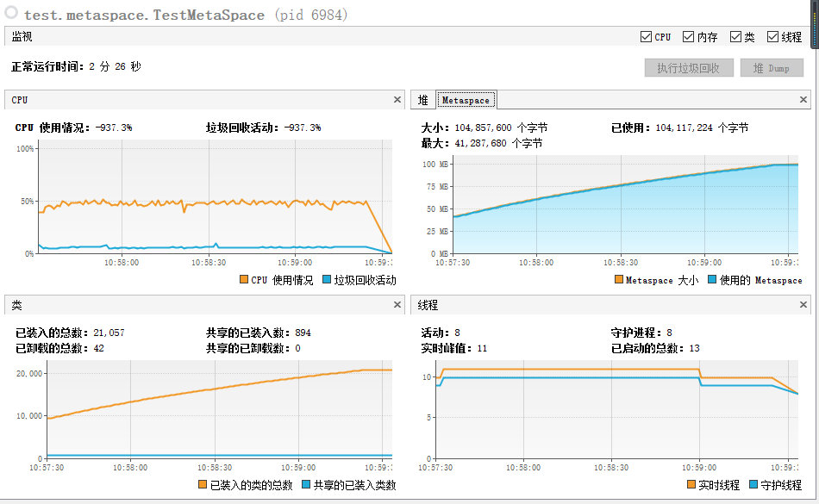Image resolution: width=819 pixels, height=504 pixels.
Task: Click the 执行垃圾回收 button
Action: [689, 68]
